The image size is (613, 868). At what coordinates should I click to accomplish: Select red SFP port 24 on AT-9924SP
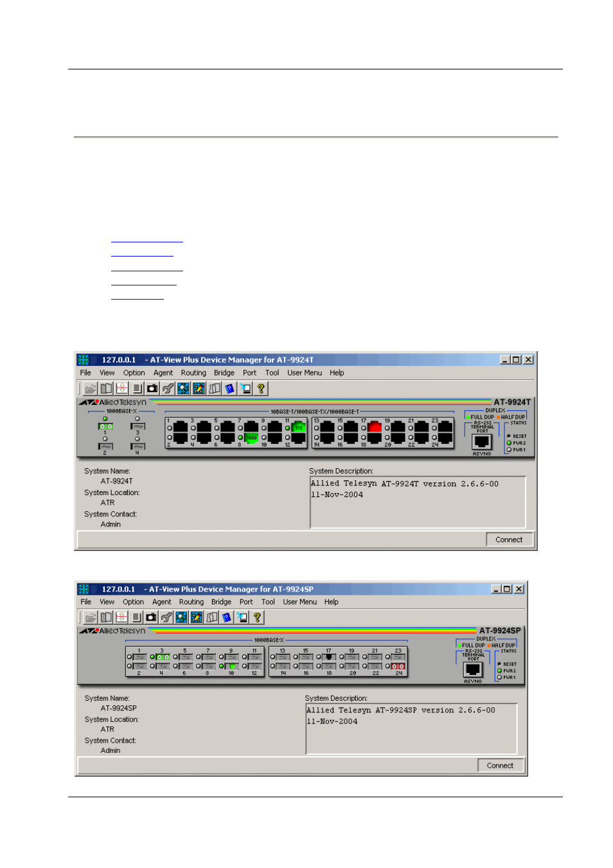398,666
